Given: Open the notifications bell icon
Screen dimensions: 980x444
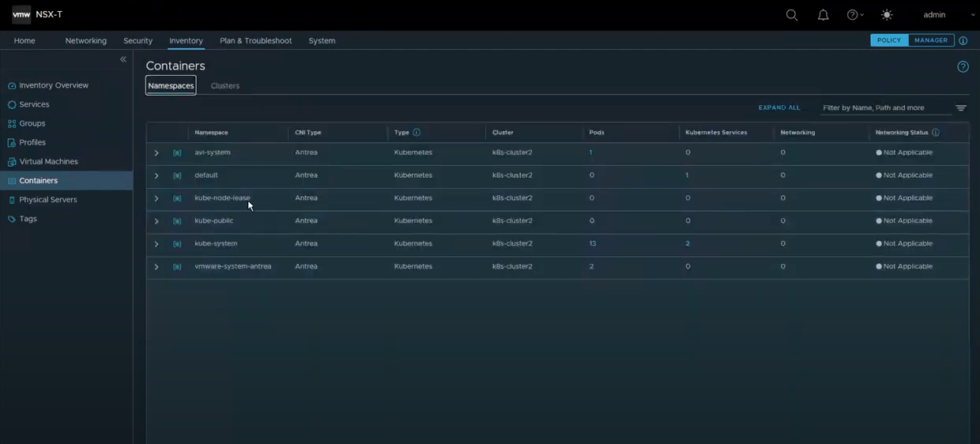Looking at the screenshot, I should pyautogui.click(x=824, y=15).
